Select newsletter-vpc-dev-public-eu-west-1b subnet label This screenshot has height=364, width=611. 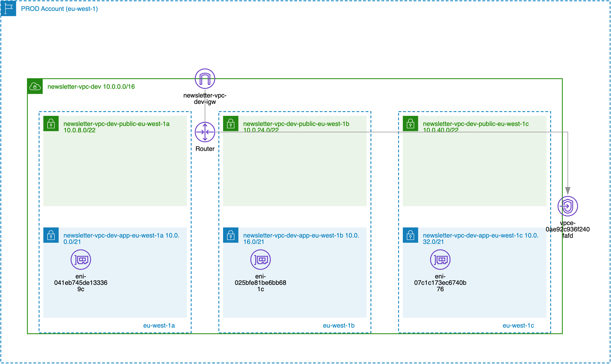(x=296, y=127)
